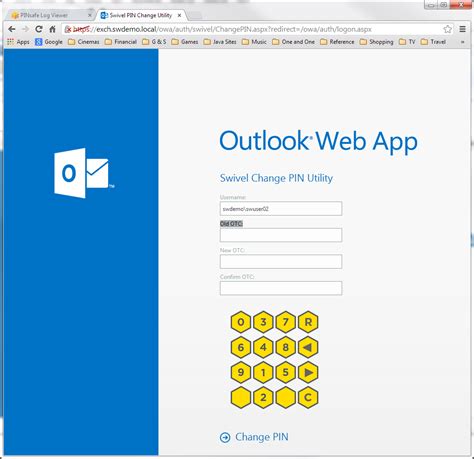Go to the browser Home icon

52,29
